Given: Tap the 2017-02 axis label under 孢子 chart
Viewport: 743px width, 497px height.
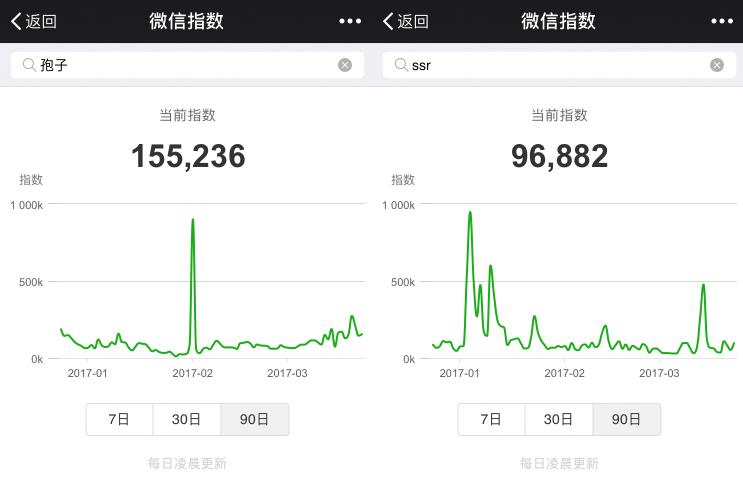Looking at the screenshot, I should click(192, 373).
